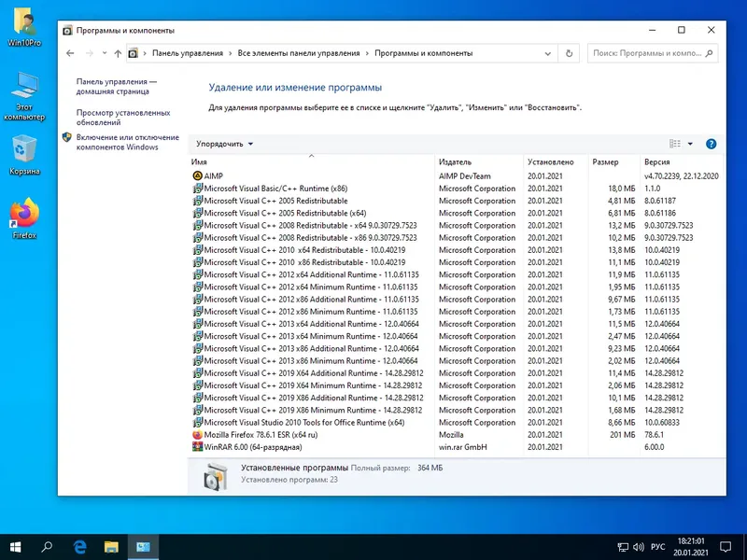Screen dimensions: 747x560
Task: Click the win.rar GmbH publisher cell
Action: [x=462, y=447]
